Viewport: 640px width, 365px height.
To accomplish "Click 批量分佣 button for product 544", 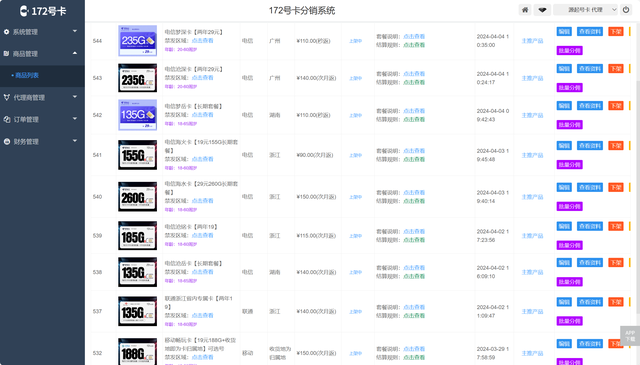I will [x=569, y=51].
